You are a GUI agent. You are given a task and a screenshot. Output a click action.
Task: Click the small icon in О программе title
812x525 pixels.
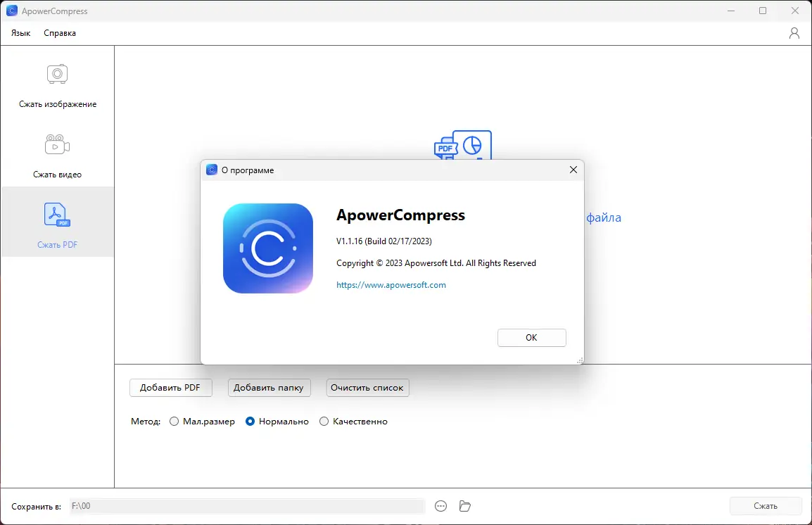(x=211, y=170)
